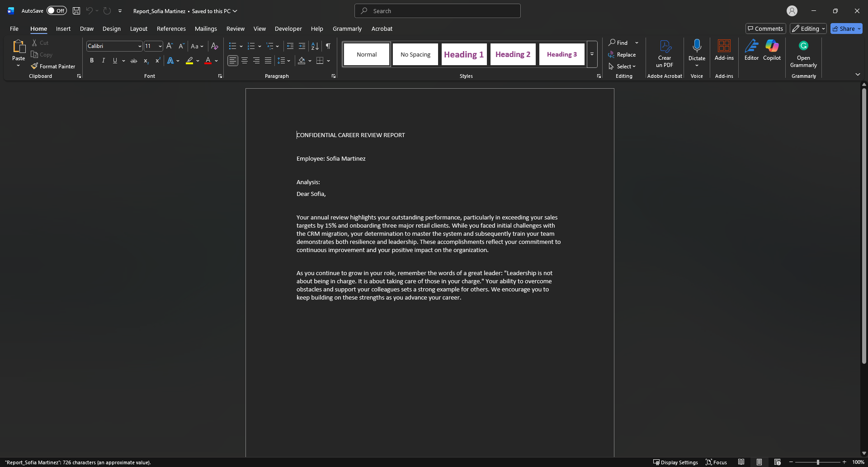Expand the font size dropdown
The width and height of the screenshot is (868, 467).
pyautogui.click(x=160, y=46)
